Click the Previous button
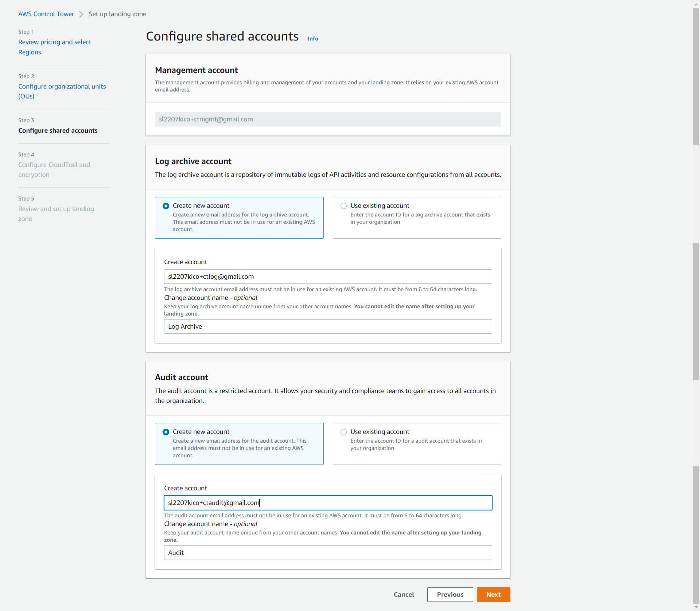 (450, 595)
